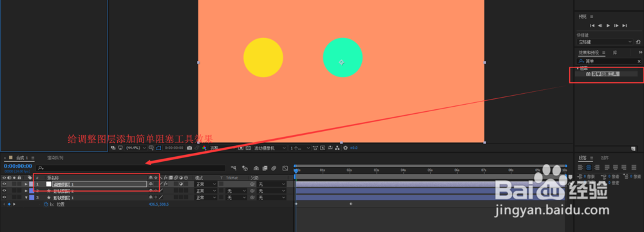Jump to last frame in Preview panel

click(x=624, y=26)
